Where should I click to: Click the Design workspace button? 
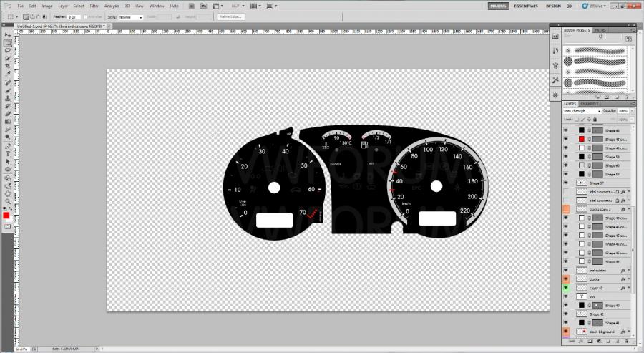pos(553,6)
